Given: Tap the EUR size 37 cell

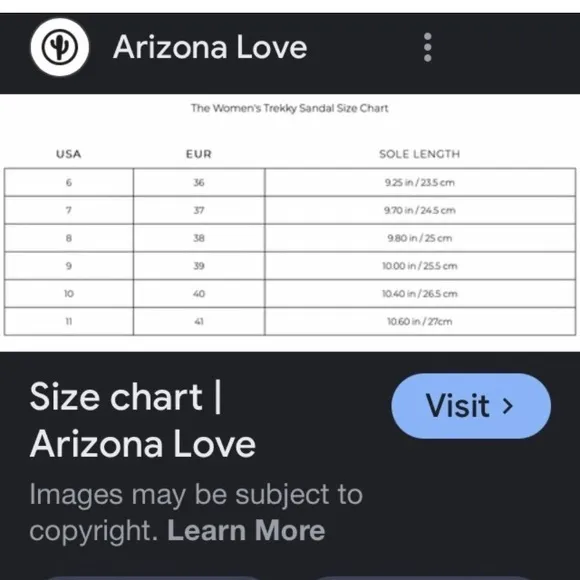Looking at the screenshot, I should 199,210.
